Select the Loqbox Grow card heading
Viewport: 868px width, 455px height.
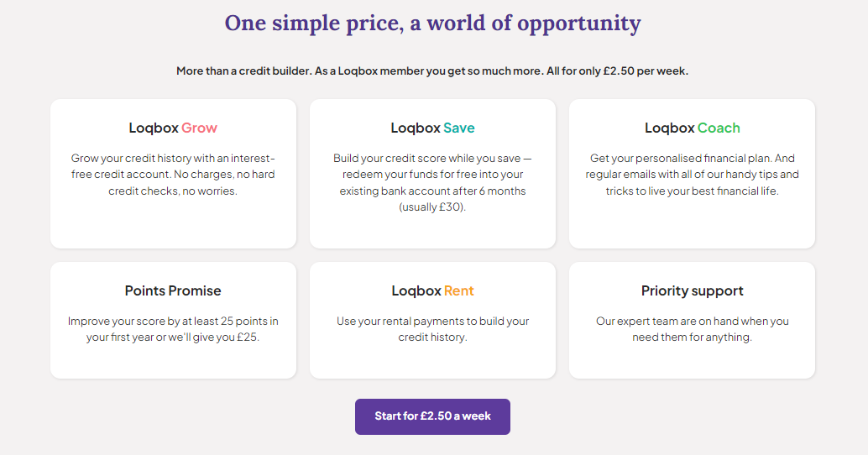pyautogui.click(x=173, y=128)
